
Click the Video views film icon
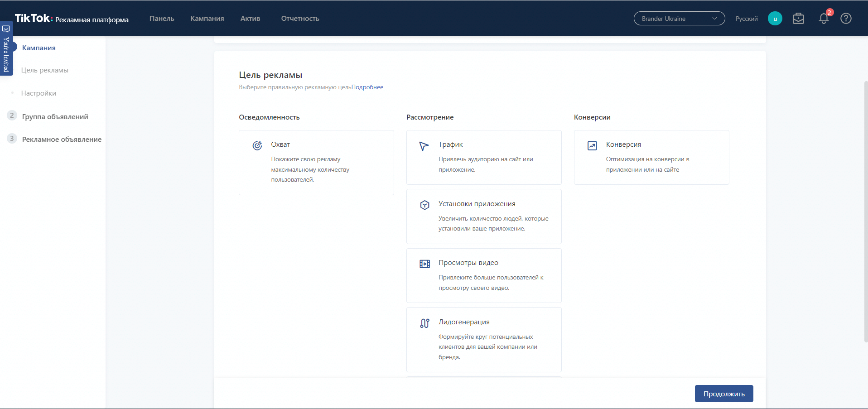[x=424, y=264]
